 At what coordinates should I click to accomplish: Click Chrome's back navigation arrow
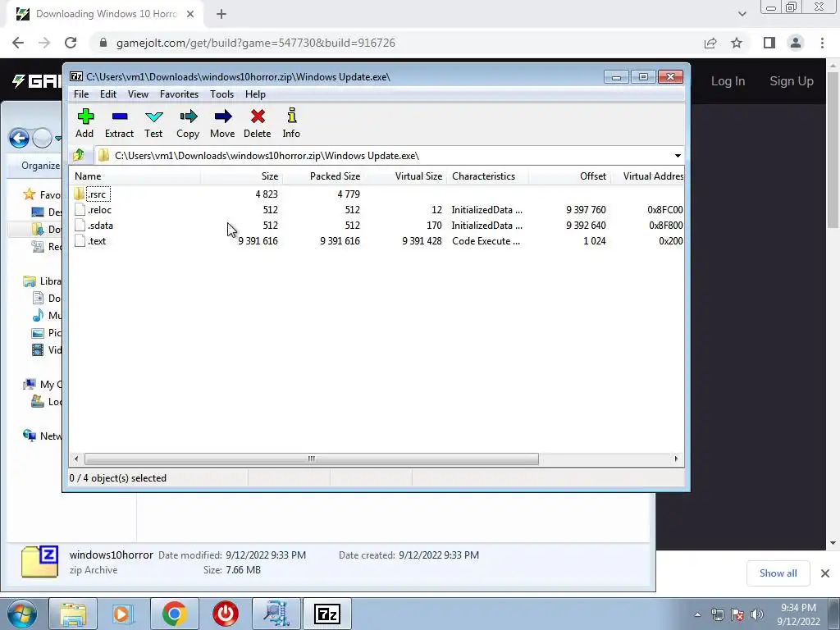pos(18,43)
